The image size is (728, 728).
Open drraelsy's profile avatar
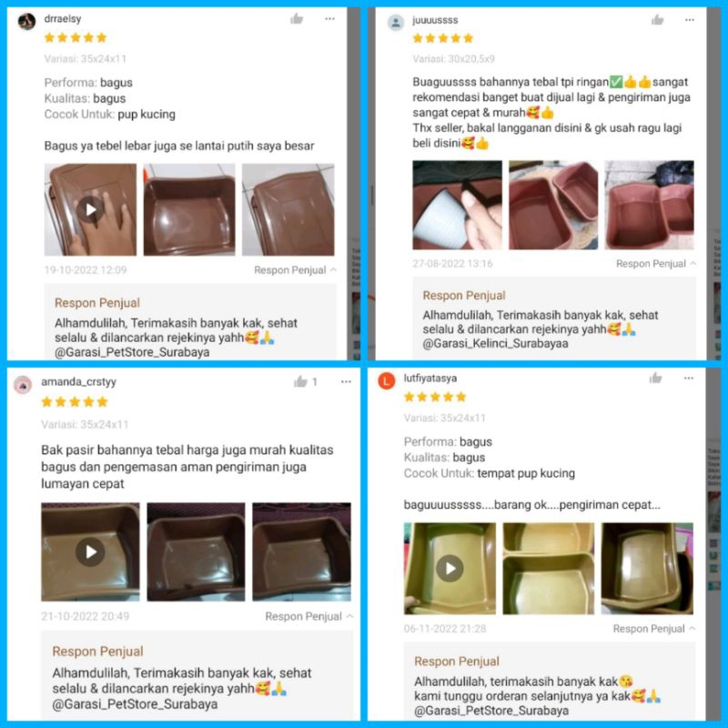26,21
